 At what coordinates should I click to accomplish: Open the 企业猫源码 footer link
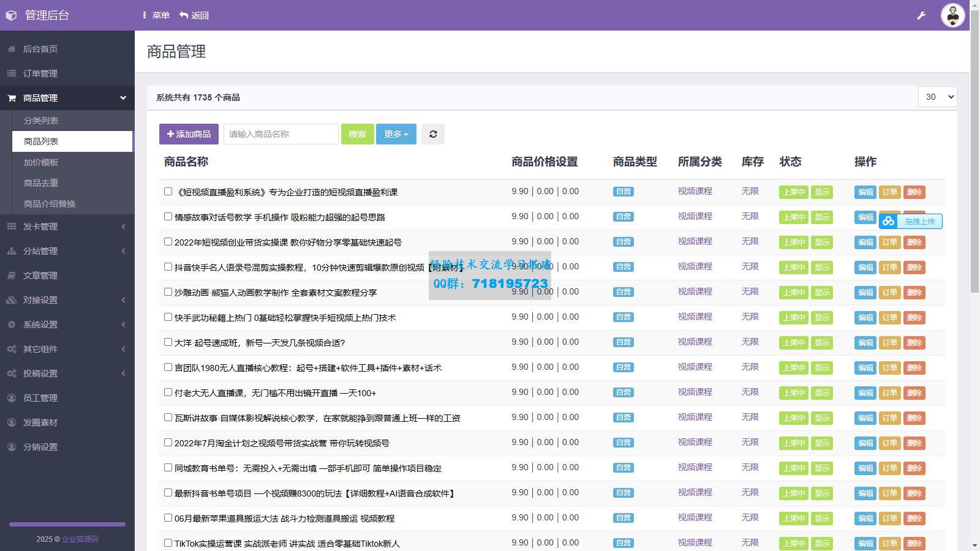[x=80, y=539]
